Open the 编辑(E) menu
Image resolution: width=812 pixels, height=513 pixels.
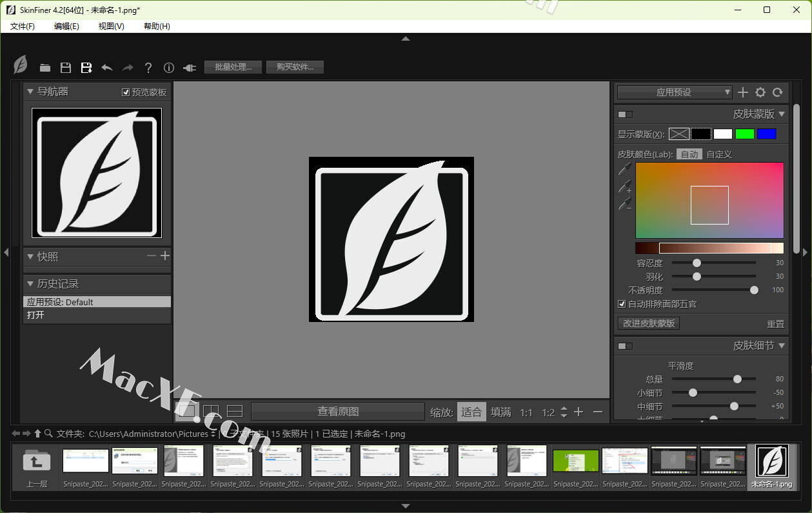[x=66, y=26]
